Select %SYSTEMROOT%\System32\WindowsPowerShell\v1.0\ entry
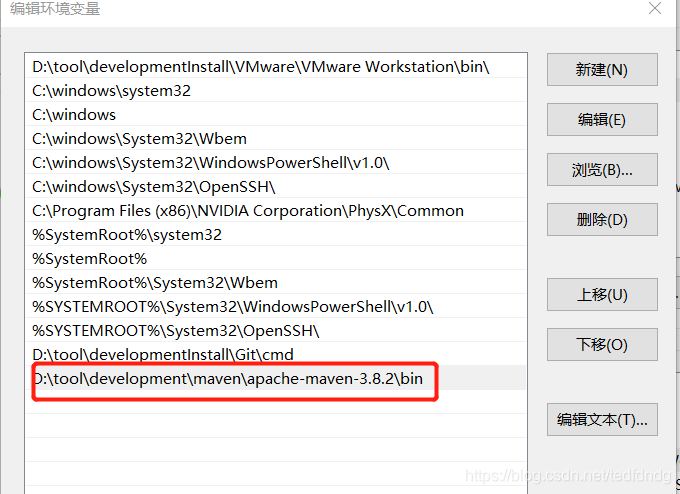680x494 pixels. 276,307
